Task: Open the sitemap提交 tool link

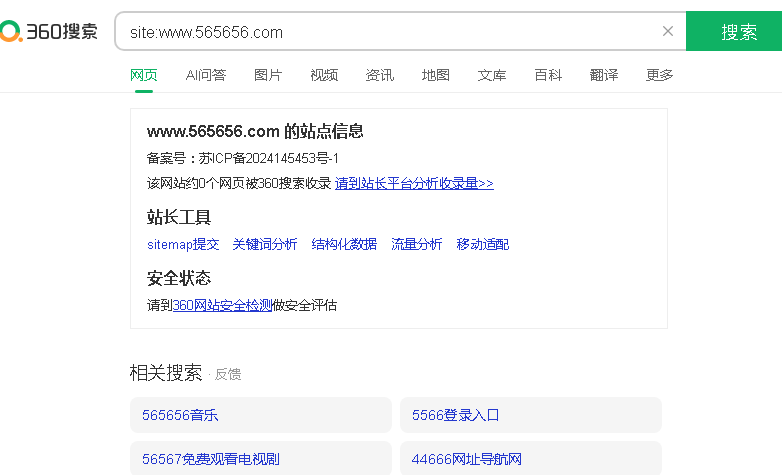Action: (x=183, y=244)
